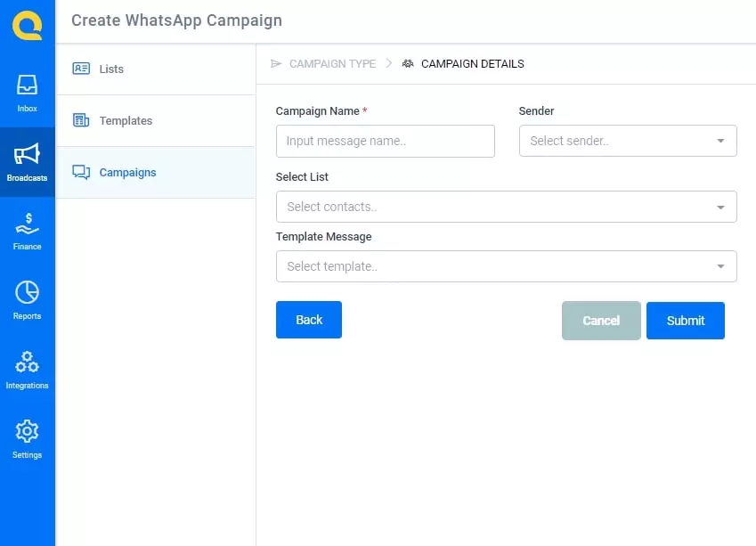
Task: Click the Sender dropdown arrow
Action: coord(720,141)
